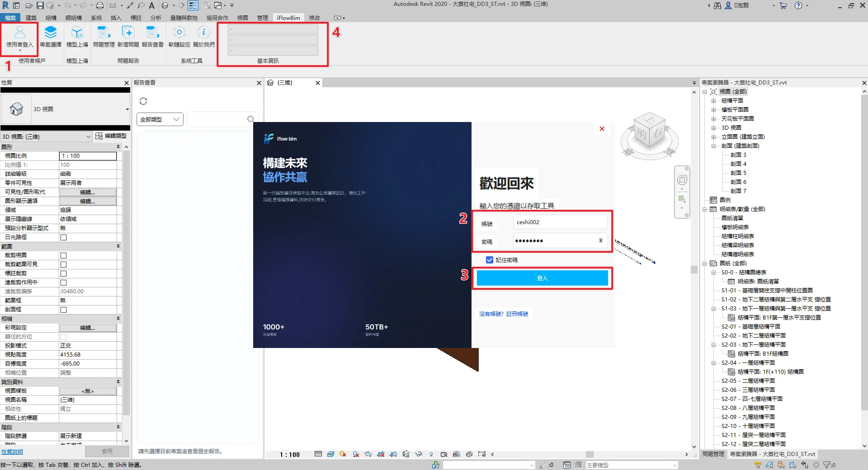
Task: Click the Undo arrow in quick access toolbar
Action: pyautogui.click(x=67, y=5)
